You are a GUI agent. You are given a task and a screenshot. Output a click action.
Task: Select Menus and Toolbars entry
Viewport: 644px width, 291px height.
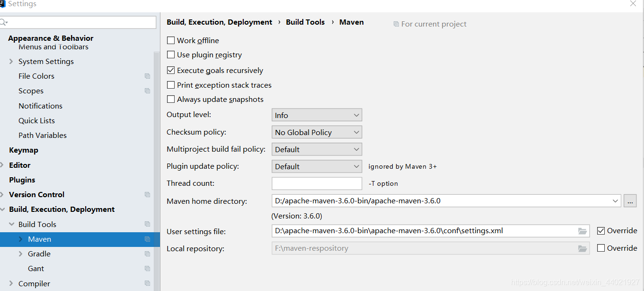(x=53, y=47)
